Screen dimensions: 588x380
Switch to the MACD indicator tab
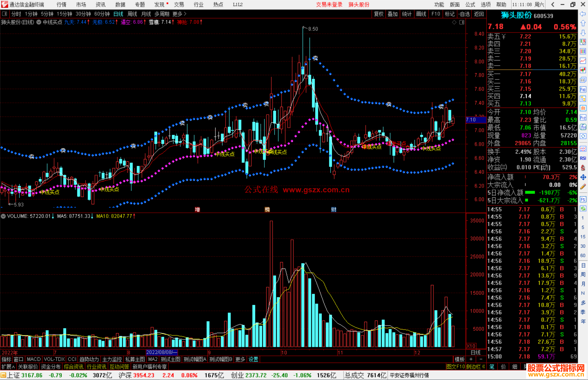(x=33, y=359)
